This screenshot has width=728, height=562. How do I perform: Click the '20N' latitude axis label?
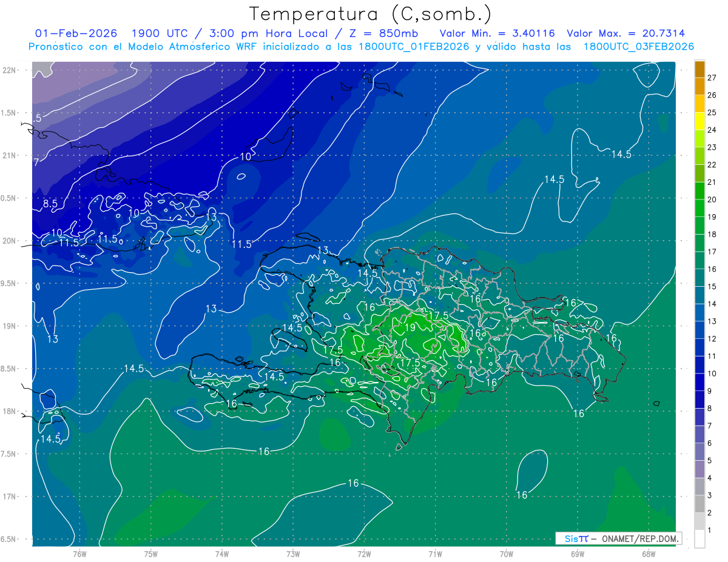pyautogui.click(x=9, y=241)
